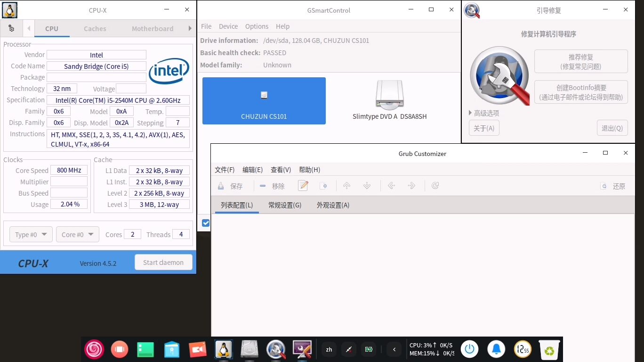Expand the 高级选项 advanced options section
Viewport: 644px width, 362px height.
[x=484, y=113]
